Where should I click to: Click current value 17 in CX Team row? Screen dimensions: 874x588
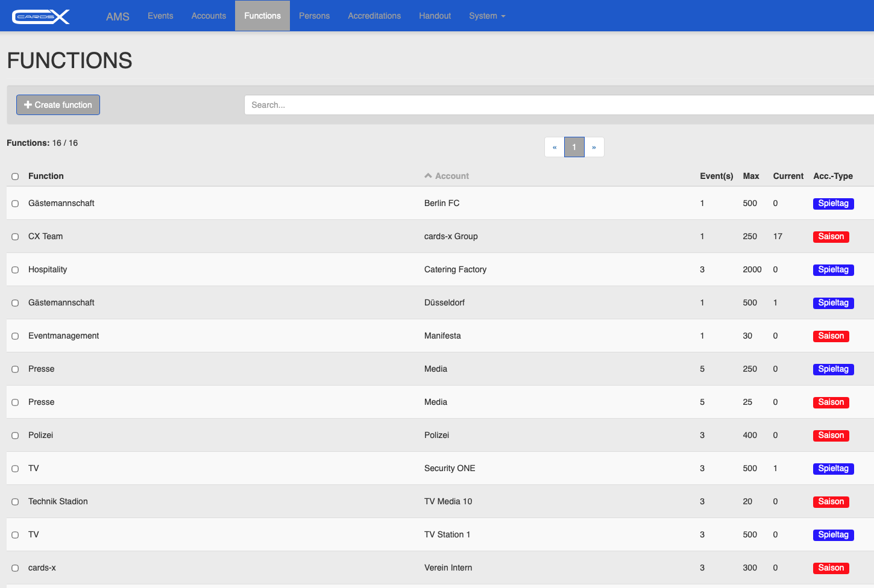pyautogui.click(x=778, y=236)
